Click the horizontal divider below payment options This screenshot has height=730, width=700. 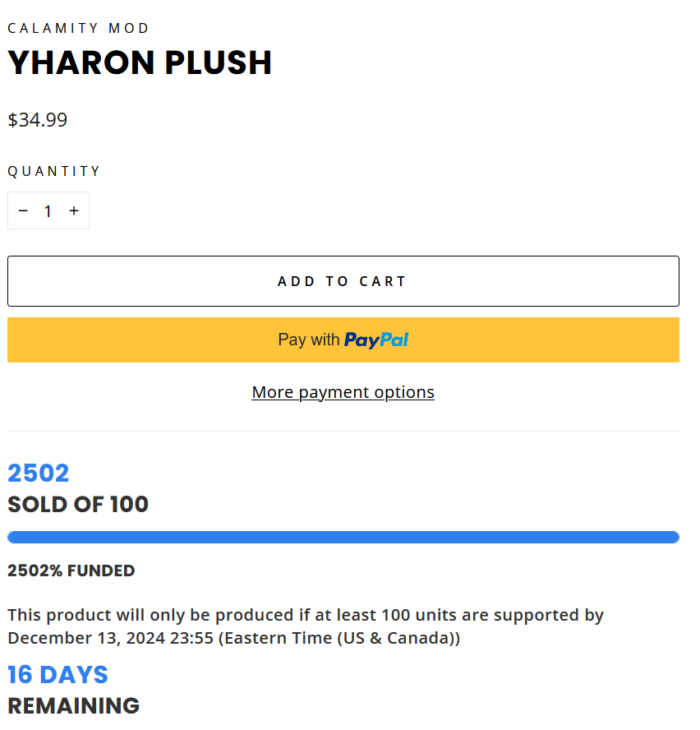coord(343,431)
